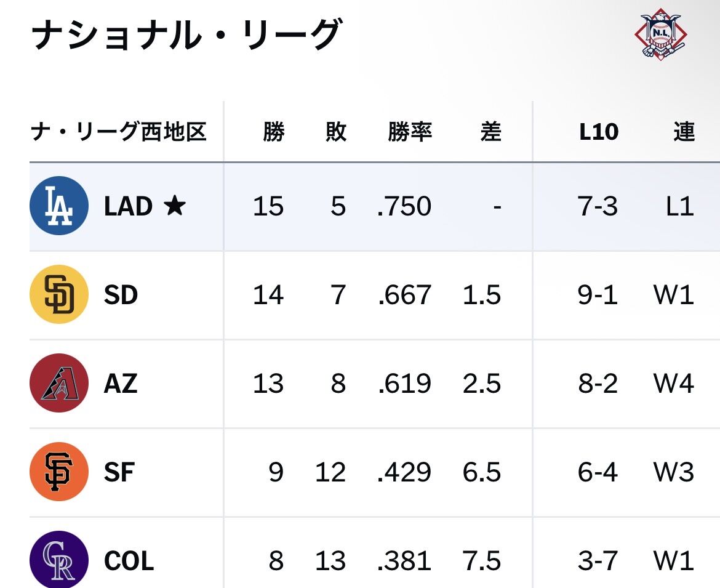The width and height of the screenshot is (720, 588).
Task: Click the ナ・リーグ西地区 division header
Action: tap(119, 131)
